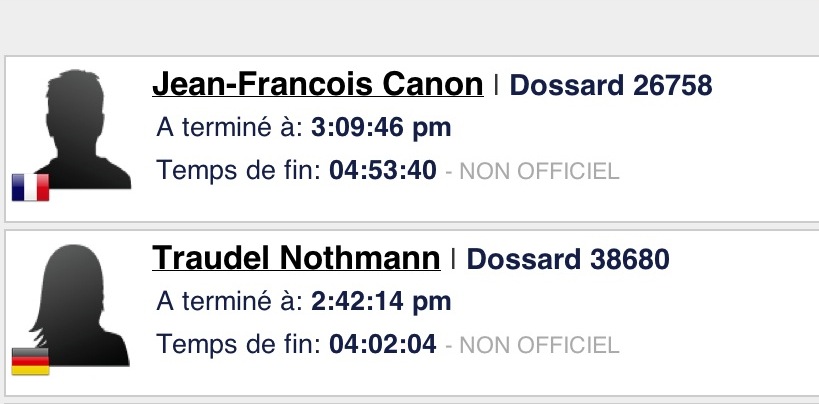Click the French flag icon

(30, 187)
